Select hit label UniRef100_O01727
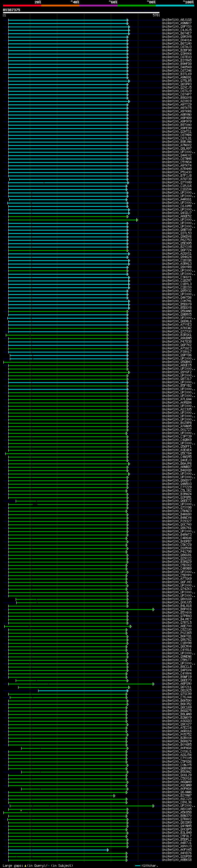 (177, 430)
